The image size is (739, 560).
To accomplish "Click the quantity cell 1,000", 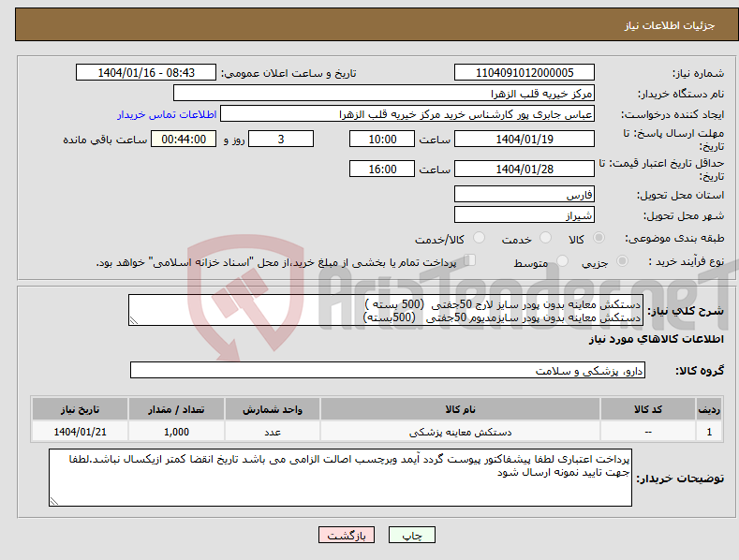I will click(x=176, y=432).
